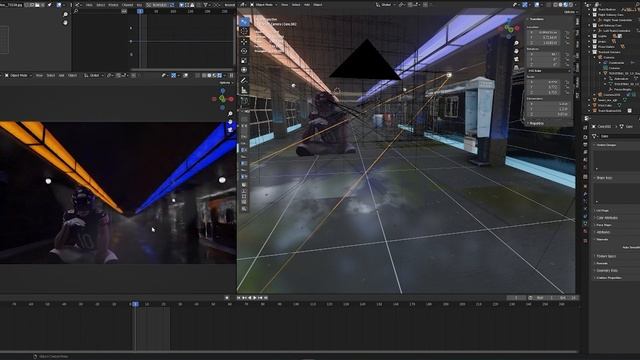Image resolution: width=640 pixels, height=360 pixels.
Task: Switch to material preview shading in main viewport
Action: [566, 4]
